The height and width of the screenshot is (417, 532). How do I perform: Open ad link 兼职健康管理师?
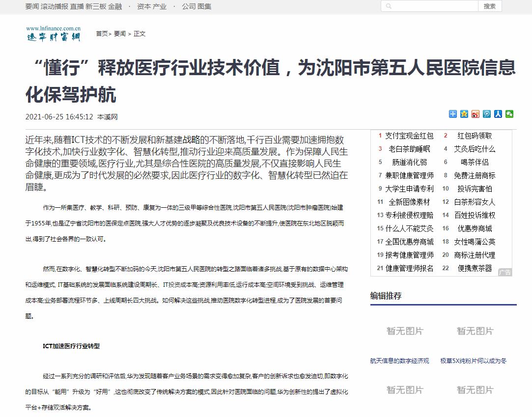409,175
